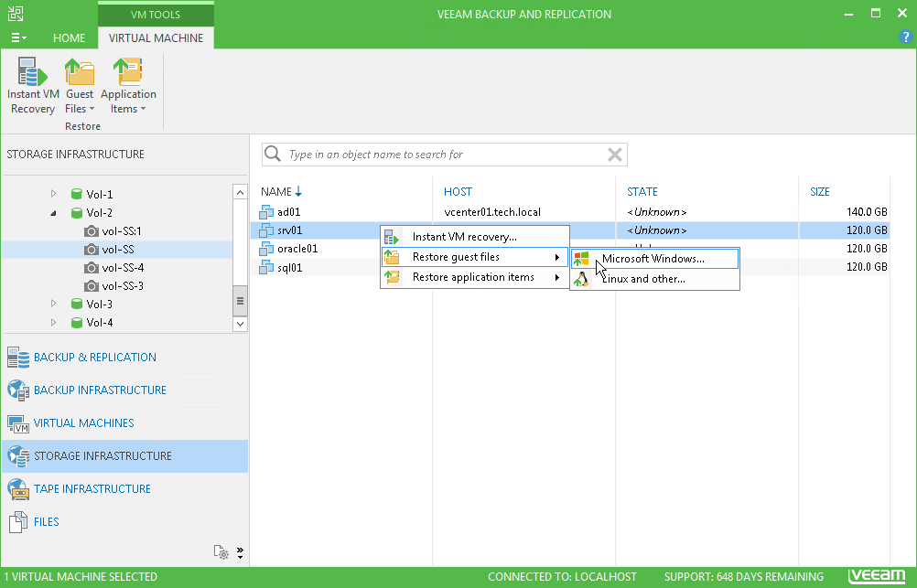Select the Vol-1 volume

pyautogui.click(x=92, y=194)
